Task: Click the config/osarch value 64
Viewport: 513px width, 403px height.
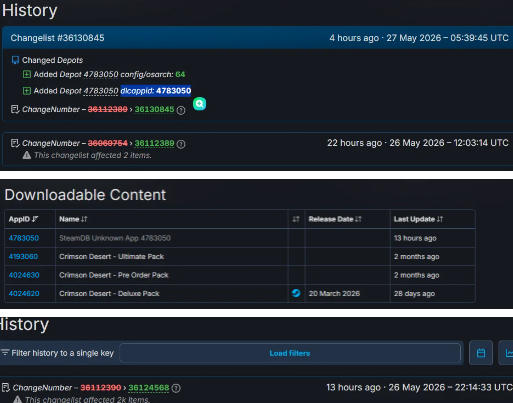Action: tap(180, 74)
